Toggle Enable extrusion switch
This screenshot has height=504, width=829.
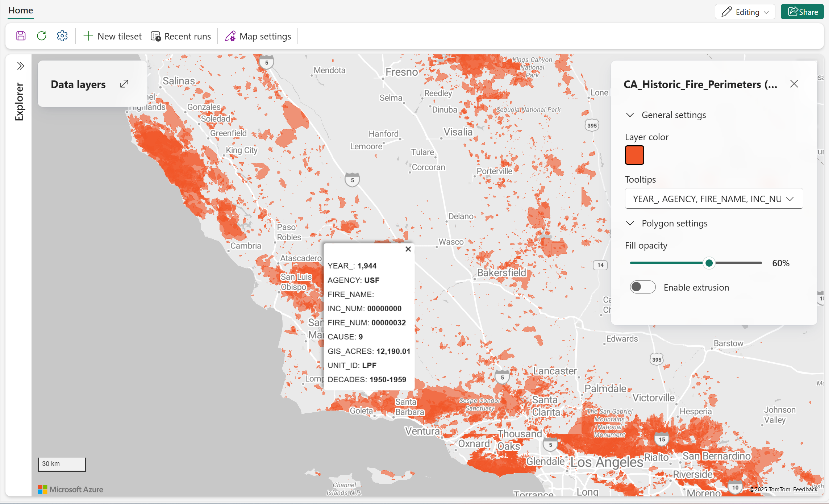642,287
